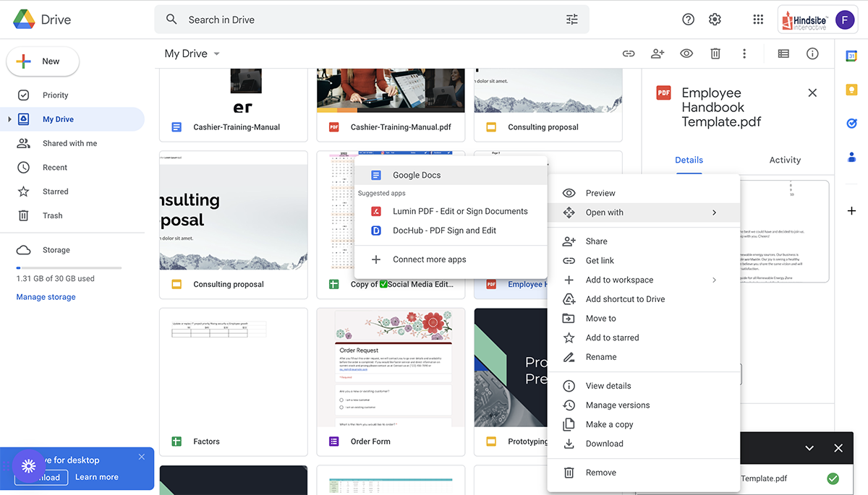Screen dimensions: 868x495
Task: Click the search options filter icon
Action: pos(571,20)
